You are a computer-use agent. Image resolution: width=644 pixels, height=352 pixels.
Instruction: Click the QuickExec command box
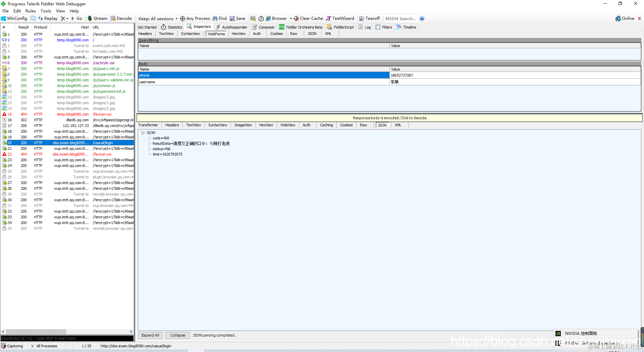pyautogui.click(x=67, y=338)
